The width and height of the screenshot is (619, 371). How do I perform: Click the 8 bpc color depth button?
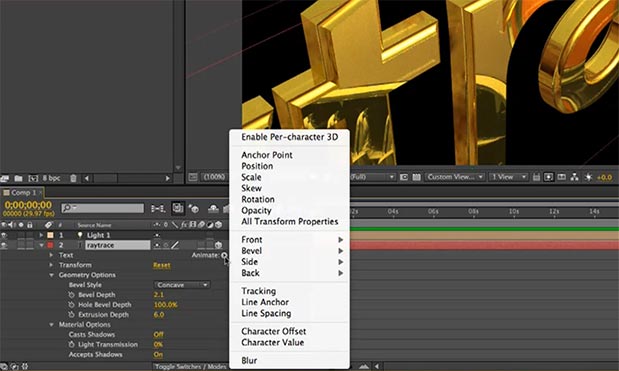51,178
